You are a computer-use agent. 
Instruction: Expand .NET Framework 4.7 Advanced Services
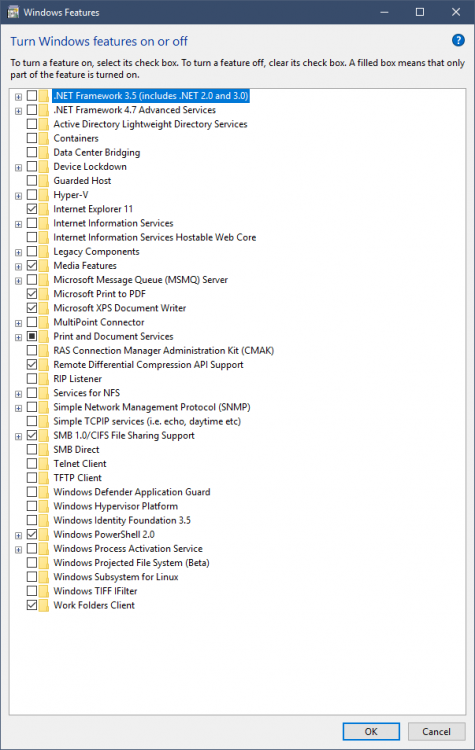coord(18,111)
